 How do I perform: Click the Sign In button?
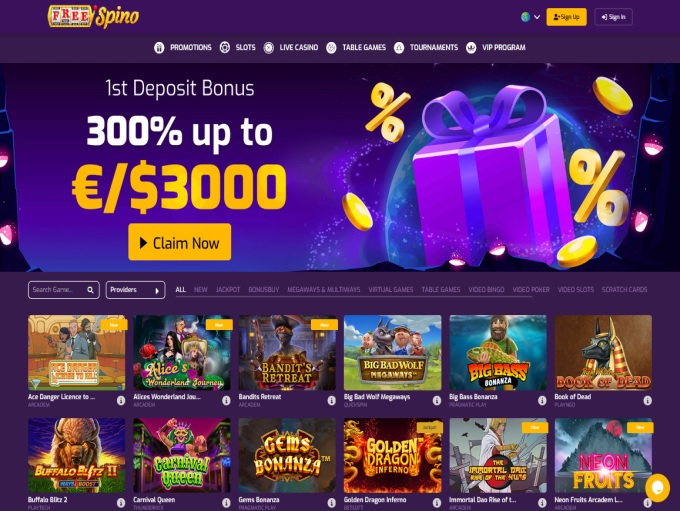pyautogui.click(x=613, y=17)
